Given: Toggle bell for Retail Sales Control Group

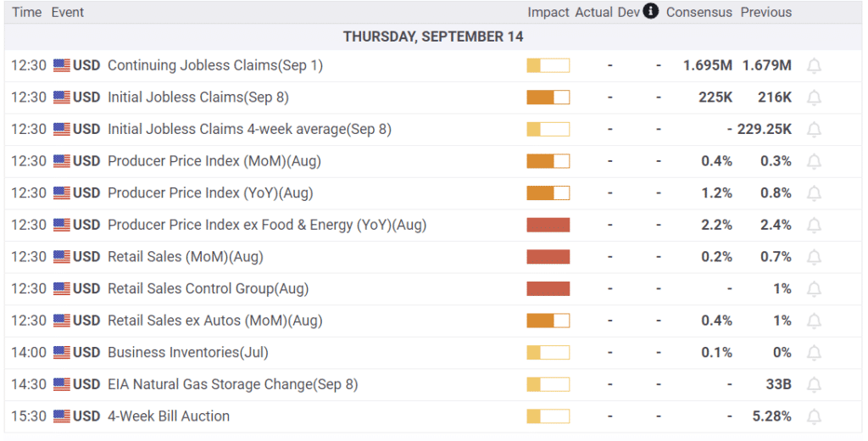Looking at the screenshot, I should point(814,289).
